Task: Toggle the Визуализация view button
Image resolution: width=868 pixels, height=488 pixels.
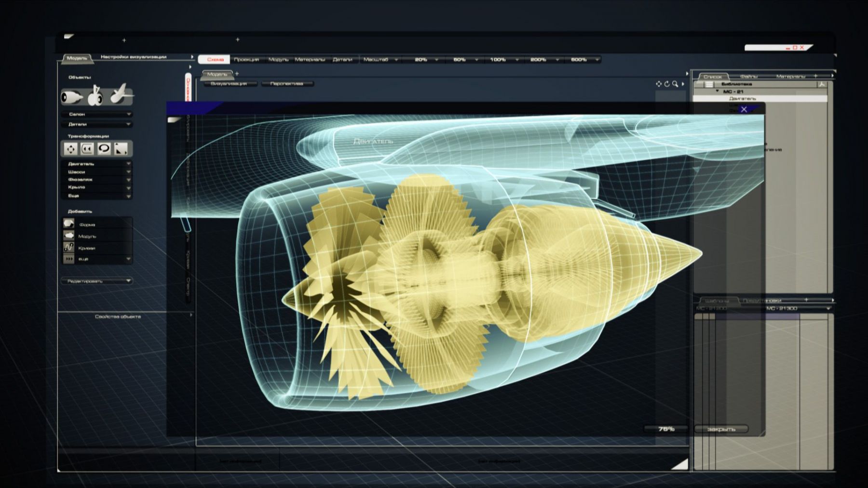Action: (x=229, y=84)
